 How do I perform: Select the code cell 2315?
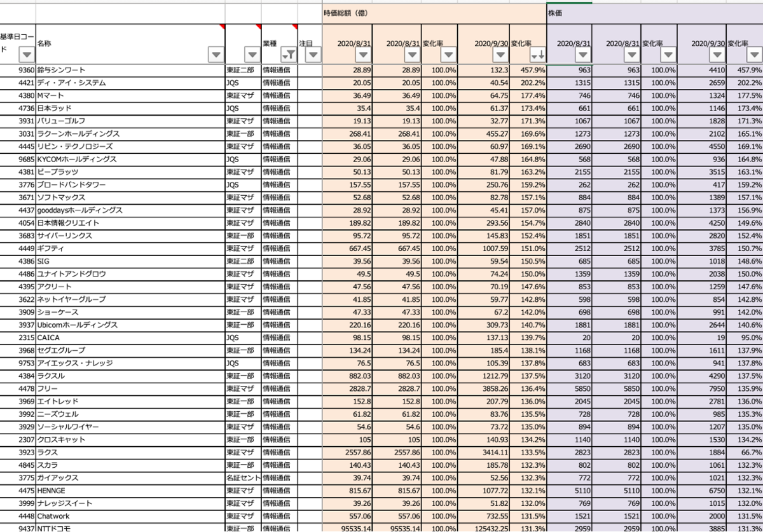[x=18, y=337]
